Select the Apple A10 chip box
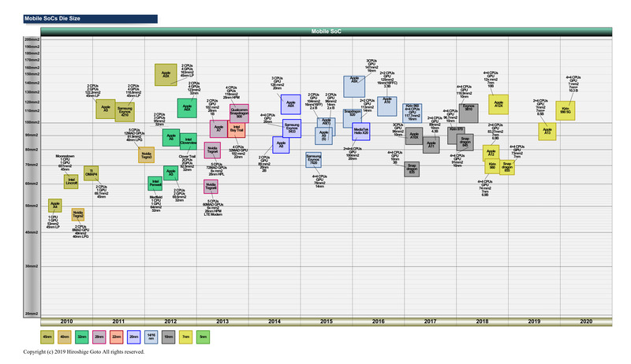The width and height of the screenshot is (631, 364). (387, 106)
